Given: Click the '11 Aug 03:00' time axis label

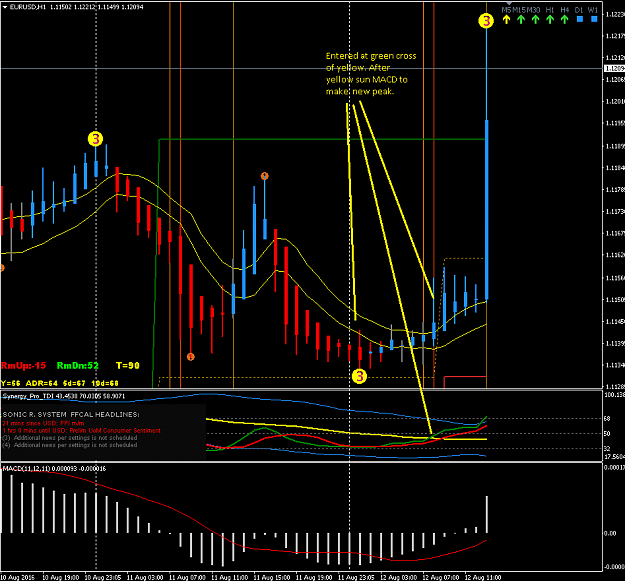Looking at the screenshot, I should 145,577.
